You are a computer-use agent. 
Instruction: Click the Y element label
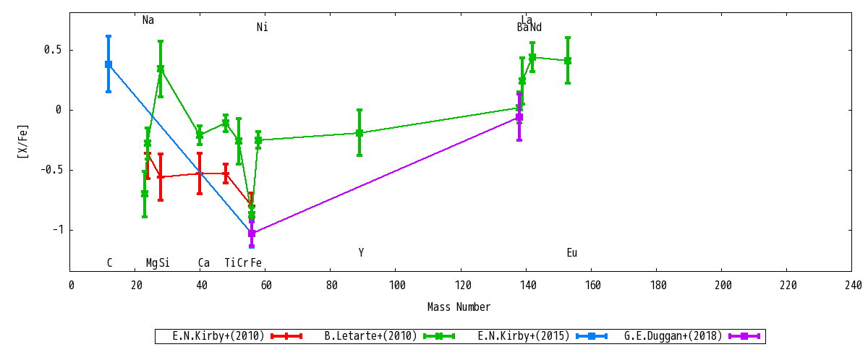coord(361,253)
